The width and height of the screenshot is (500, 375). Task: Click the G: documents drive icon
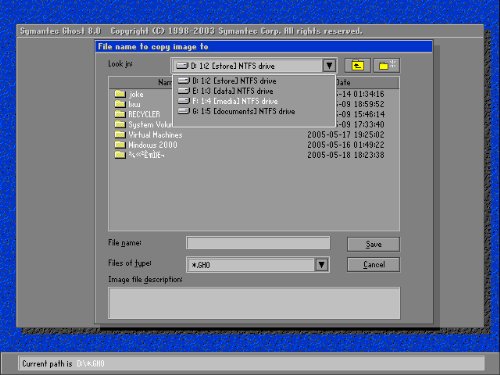click(x=184, y=111)
